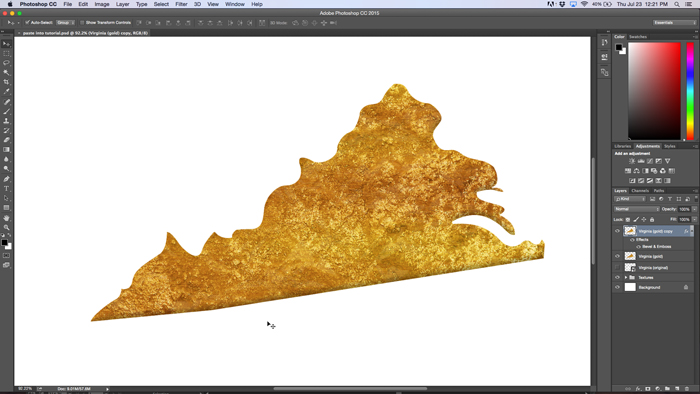Select the Zoom tool in the toolbar

6,228
